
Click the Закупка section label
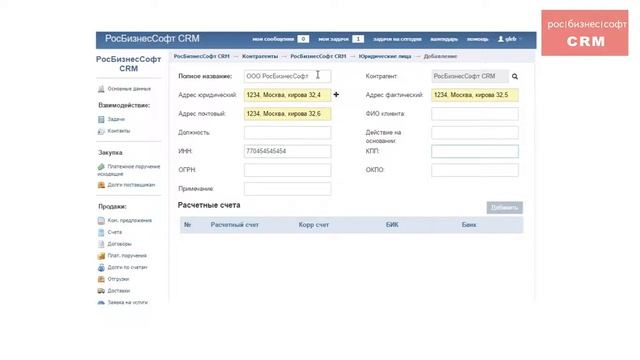click(x=110, y=153)
